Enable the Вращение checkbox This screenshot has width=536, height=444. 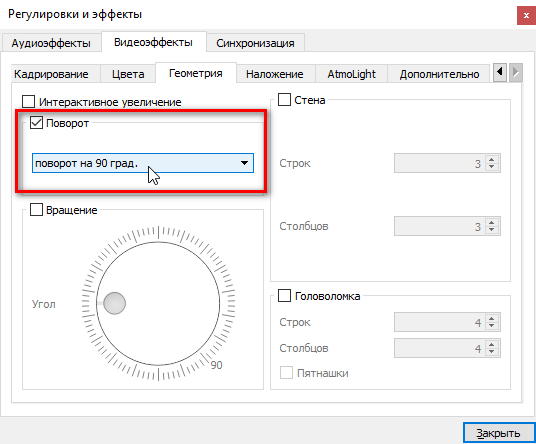36,210
